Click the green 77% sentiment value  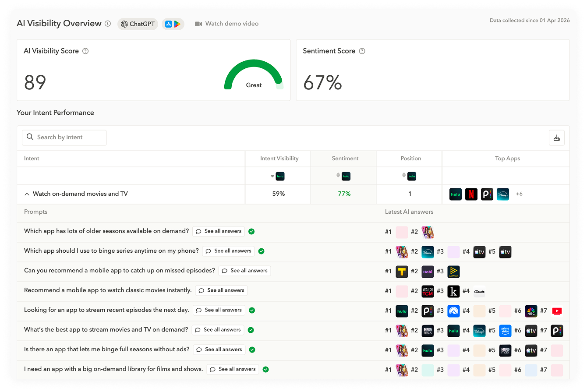[x=344, y=194]
